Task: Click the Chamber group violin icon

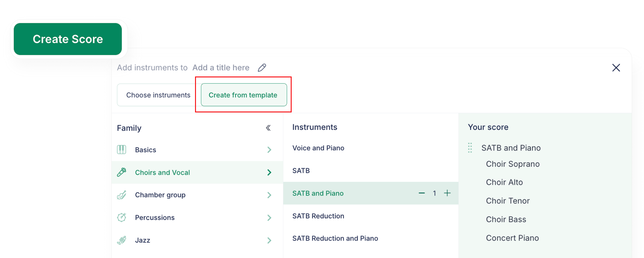Action: coord(121,195)
